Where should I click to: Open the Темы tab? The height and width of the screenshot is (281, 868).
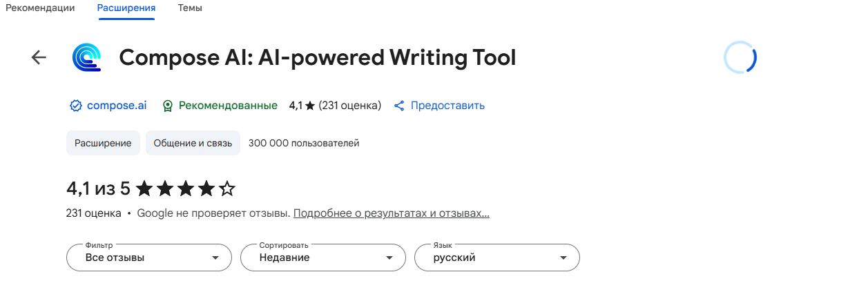tap(190, 8)
